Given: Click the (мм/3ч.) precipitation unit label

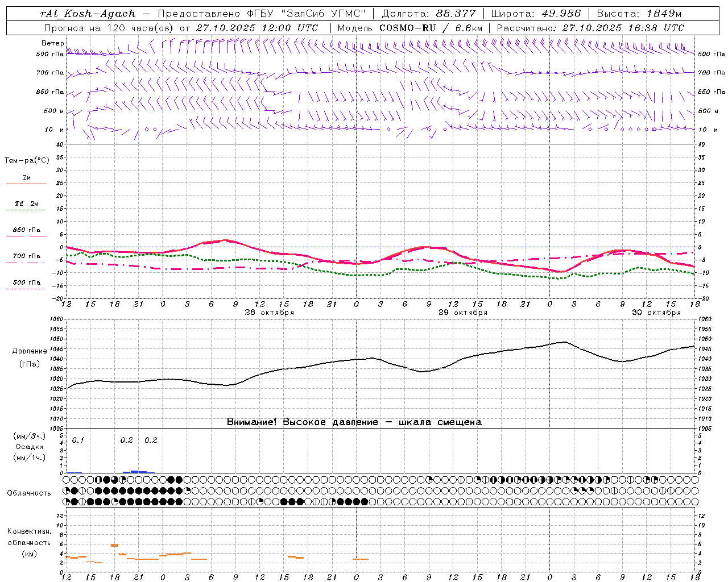Looking at the screenshot, I should (x=29, y=436).
